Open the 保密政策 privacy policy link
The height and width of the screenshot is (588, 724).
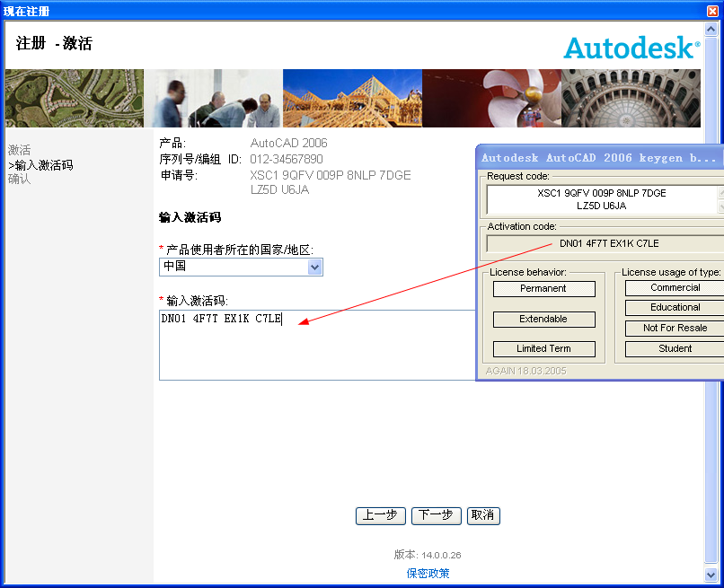[x=428, y=574]
